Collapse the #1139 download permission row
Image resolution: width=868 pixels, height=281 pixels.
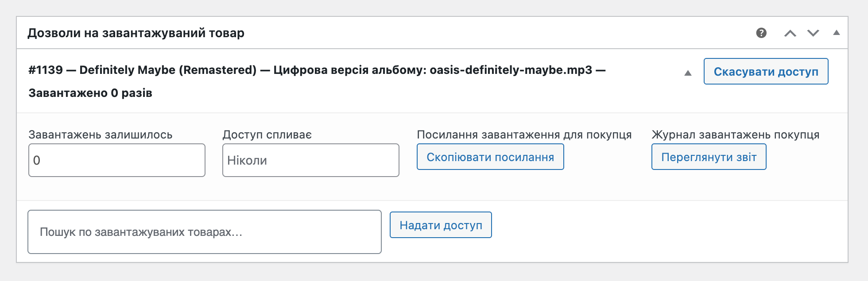tap(688, 73)
